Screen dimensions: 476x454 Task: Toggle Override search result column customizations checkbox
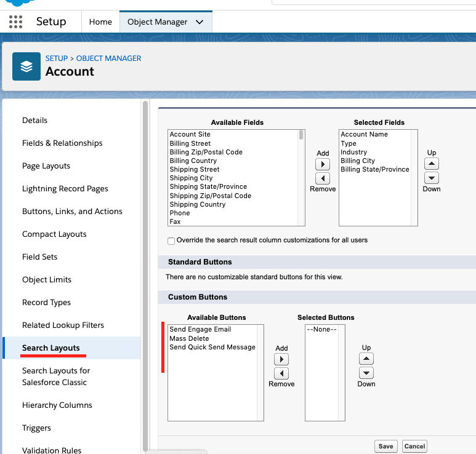tap(171, 241)
